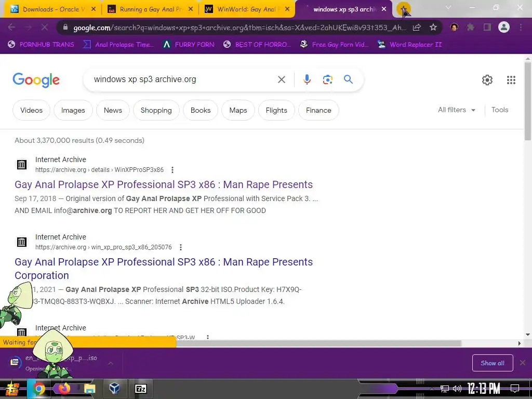Filter results by Flights
This screenshot has height=399, width=532.
click(x=276, y=110)
